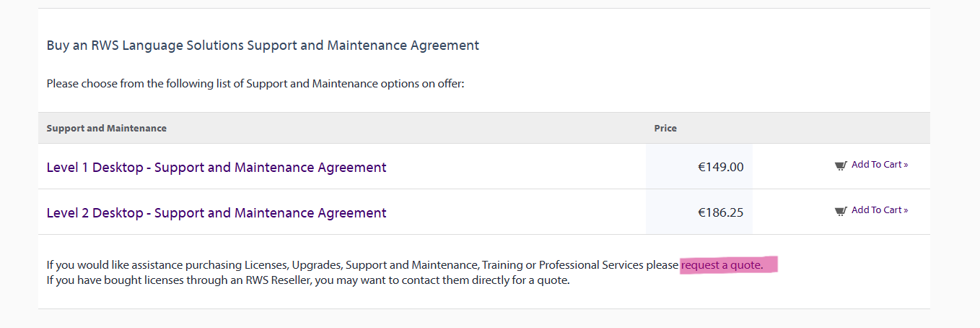
Task: Click the » arrow after Level 1 Add To Cart
Action: coord(906,165)
